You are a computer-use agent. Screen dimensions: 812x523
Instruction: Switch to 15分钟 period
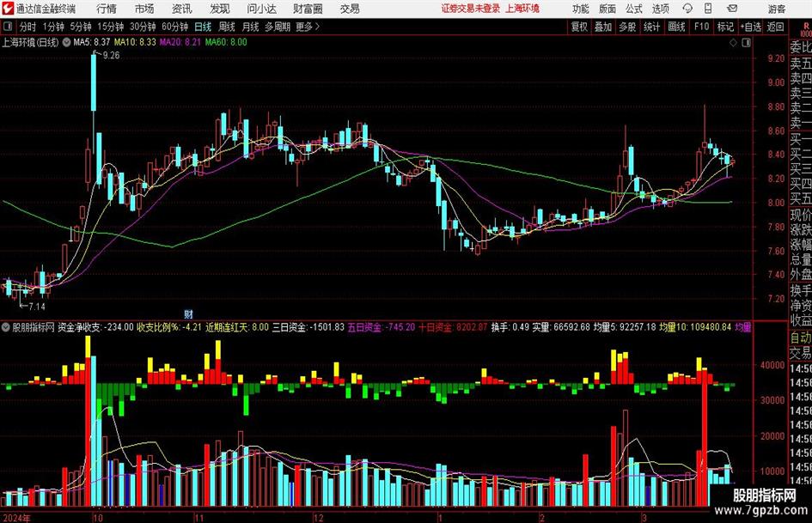point(111,27)
